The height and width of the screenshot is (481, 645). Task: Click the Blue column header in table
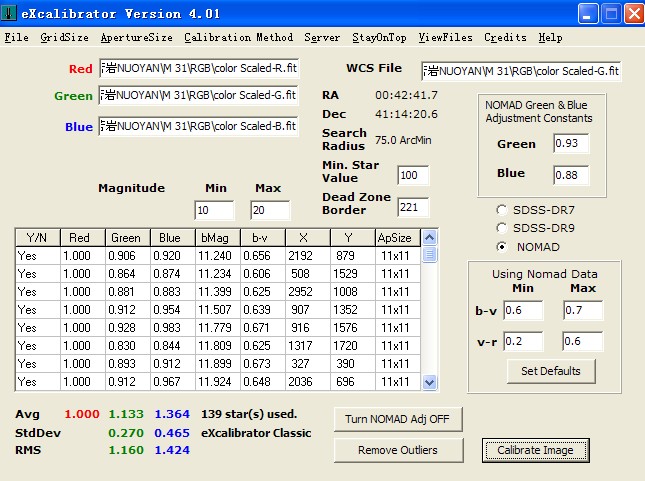(173, 238)
